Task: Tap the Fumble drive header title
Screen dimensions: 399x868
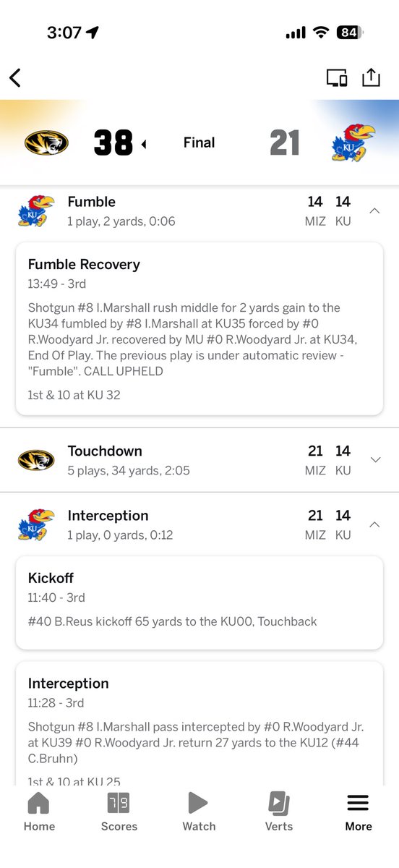Action: pos(91,202)
